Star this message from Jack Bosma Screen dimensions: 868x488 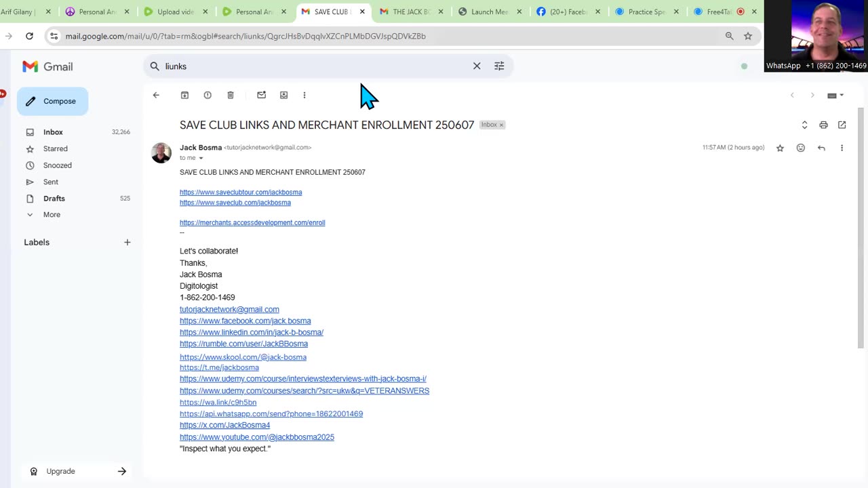coord(780,148)
